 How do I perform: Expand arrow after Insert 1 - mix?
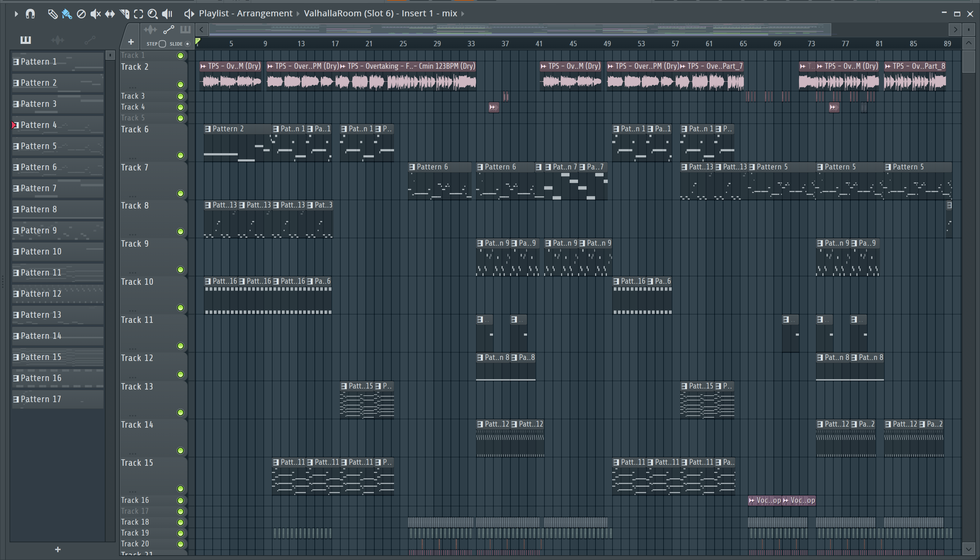(463, 14)
